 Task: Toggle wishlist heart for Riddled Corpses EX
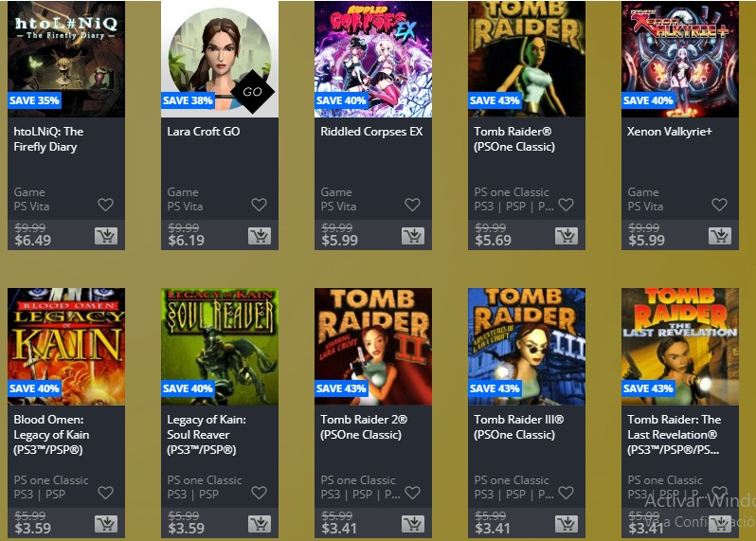pos(412,205)
